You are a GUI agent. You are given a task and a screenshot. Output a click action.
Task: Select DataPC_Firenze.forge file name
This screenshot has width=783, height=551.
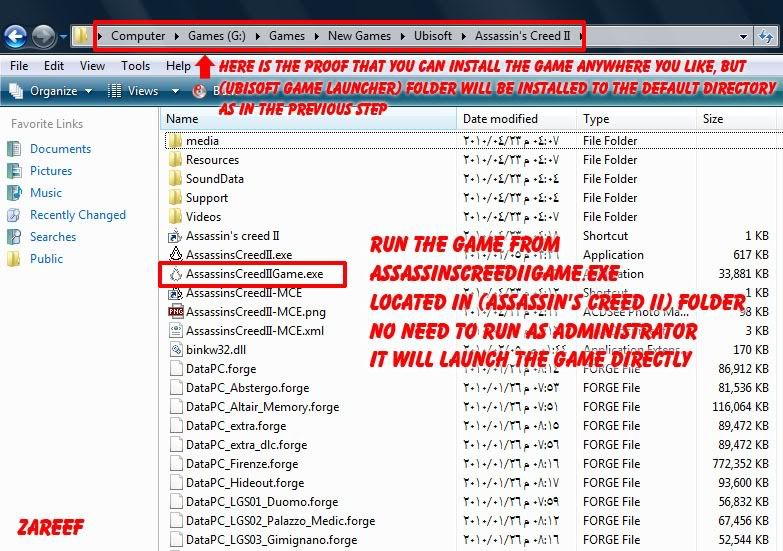click(x=242, y=464)
